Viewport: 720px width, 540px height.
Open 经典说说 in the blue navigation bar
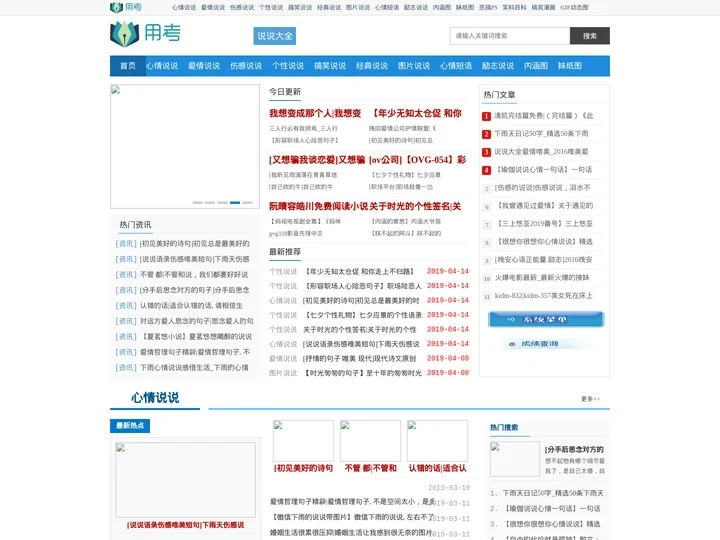pyautogui.click(x=372, y=66)
